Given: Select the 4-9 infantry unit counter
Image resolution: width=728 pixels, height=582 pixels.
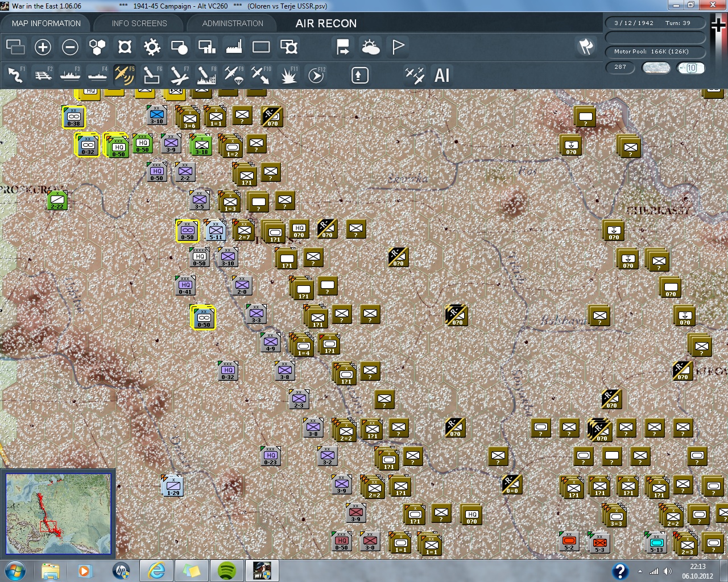Looking at the screenshot, I should pos(271,342).
